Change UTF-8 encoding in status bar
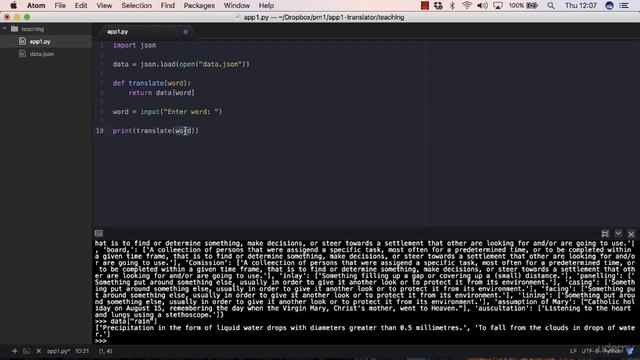The image size is (640, 360). 590,351
